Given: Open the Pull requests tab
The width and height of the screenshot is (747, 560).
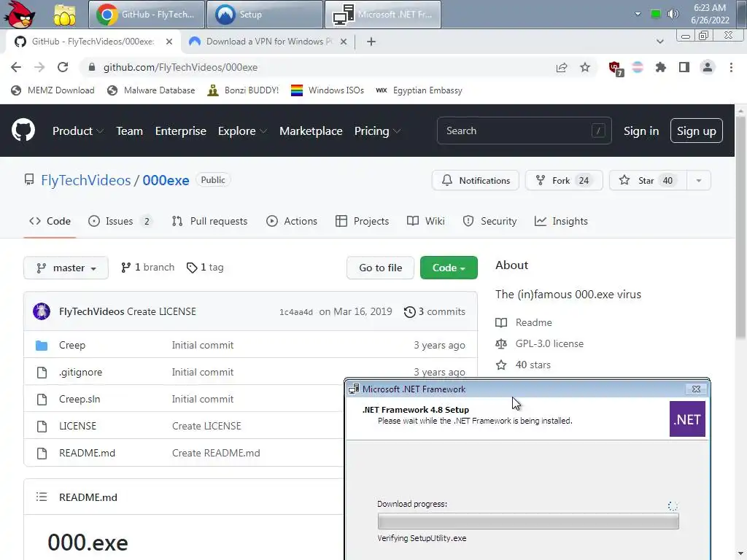Looking at the screenshot, I should tap(209, 221).
